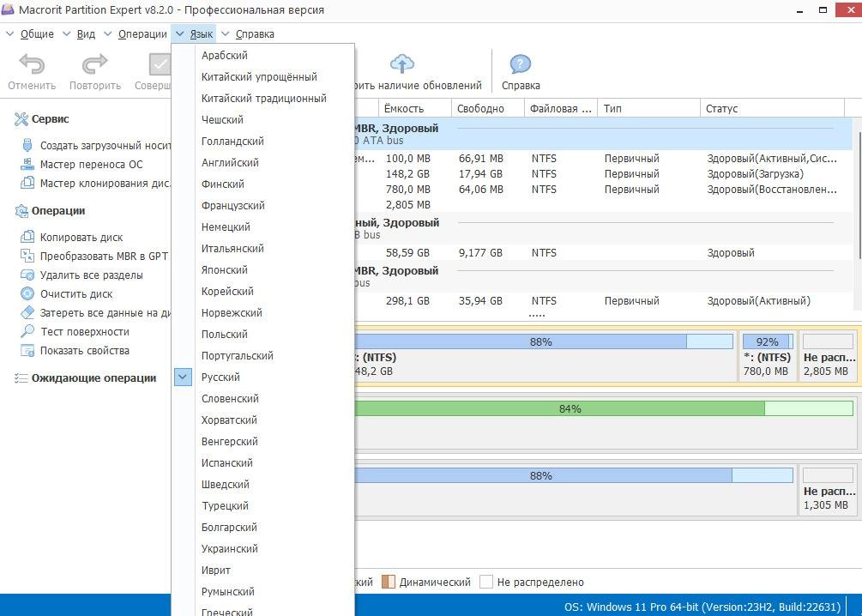Click the Не распределено legend swatch

point(486,582)
